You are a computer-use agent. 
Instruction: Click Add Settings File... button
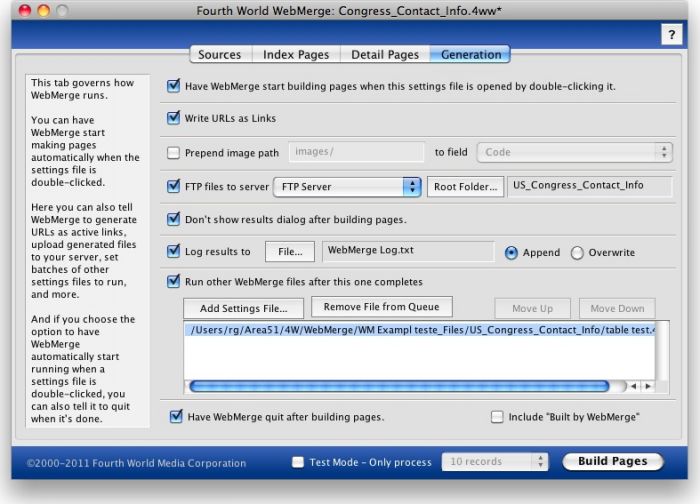click(243, 308)
